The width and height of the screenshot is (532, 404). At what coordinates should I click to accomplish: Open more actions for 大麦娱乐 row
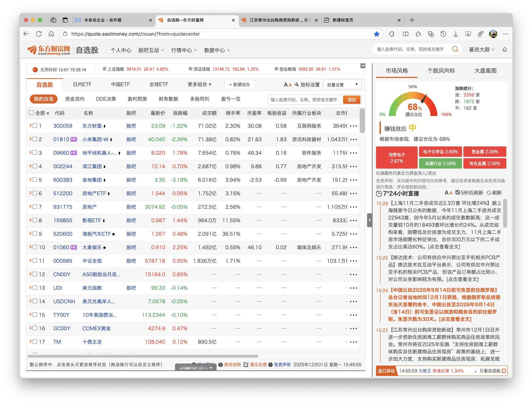point(354,248)
